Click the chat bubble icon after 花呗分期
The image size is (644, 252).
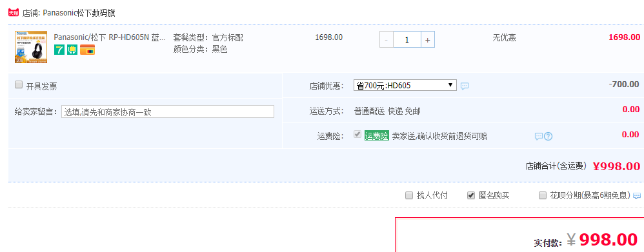(637, 196)
